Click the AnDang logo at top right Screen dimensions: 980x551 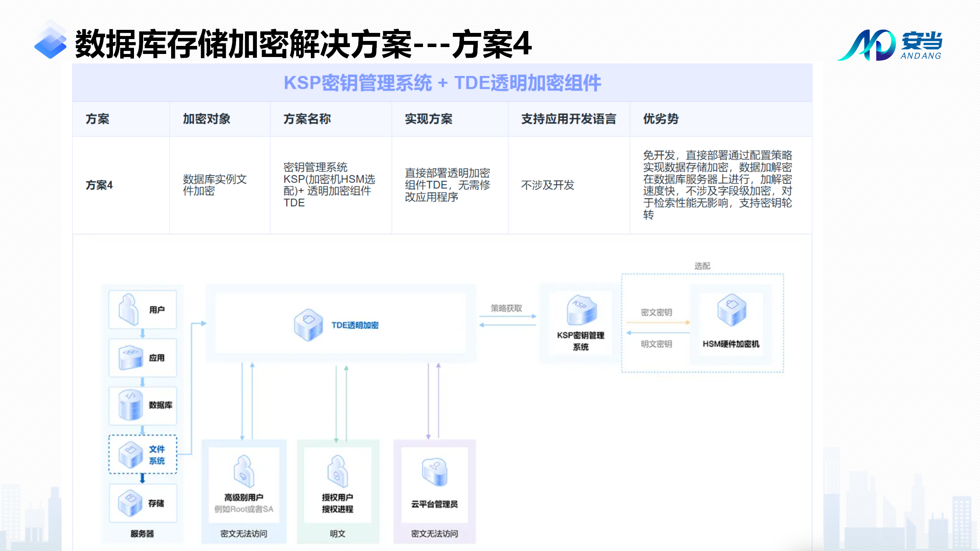point(890,45)
